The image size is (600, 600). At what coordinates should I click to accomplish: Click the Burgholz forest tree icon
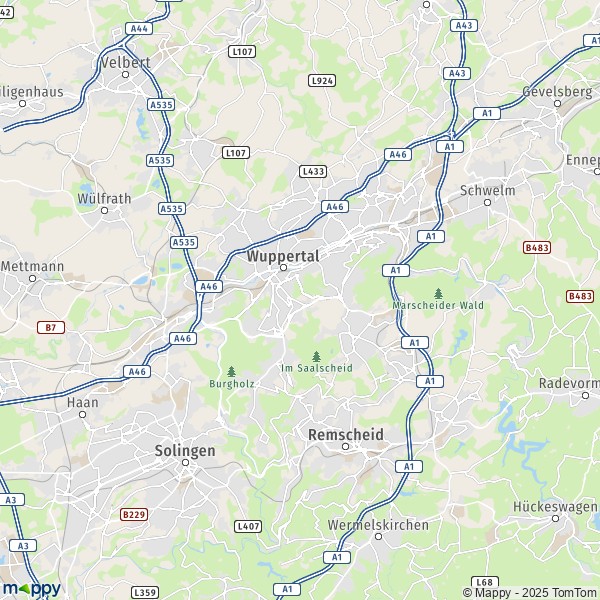pos(231,371)
